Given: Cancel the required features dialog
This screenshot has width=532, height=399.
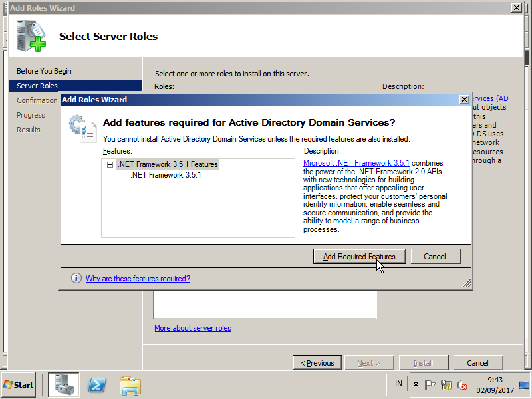Looking at the screenshot, I should coord(436,257).
